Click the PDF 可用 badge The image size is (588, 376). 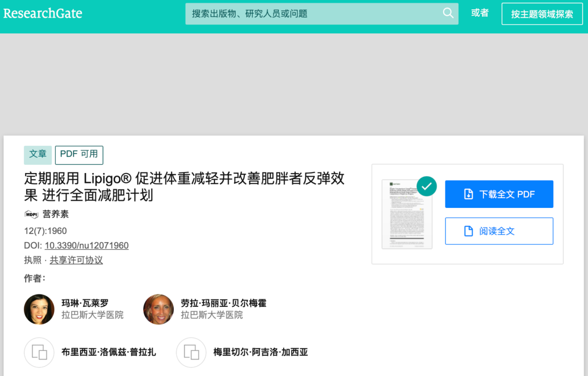pyautogui.click(x=79, y=155)
